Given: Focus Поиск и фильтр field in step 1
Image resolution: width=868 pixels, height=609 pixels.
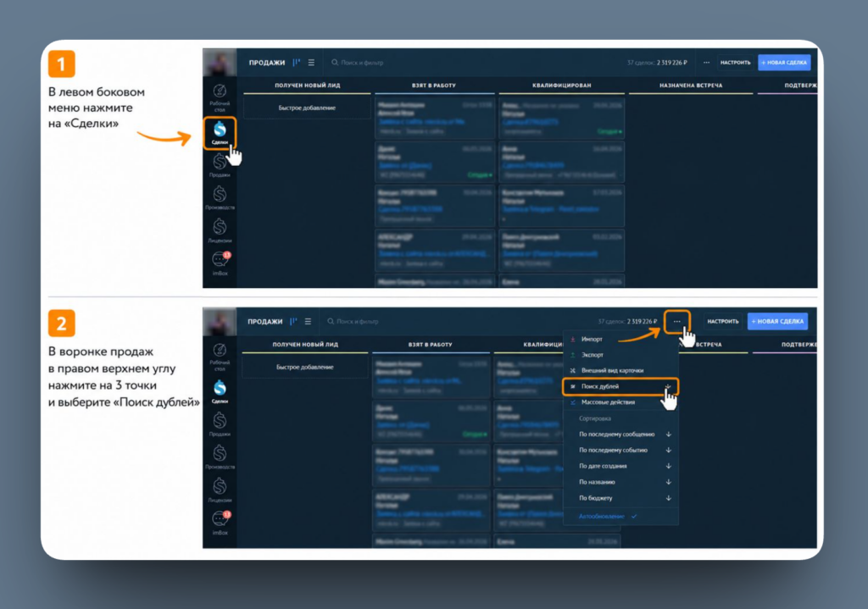Looking at the screenshot, I should pyautogui.click(x=362, y=63).
